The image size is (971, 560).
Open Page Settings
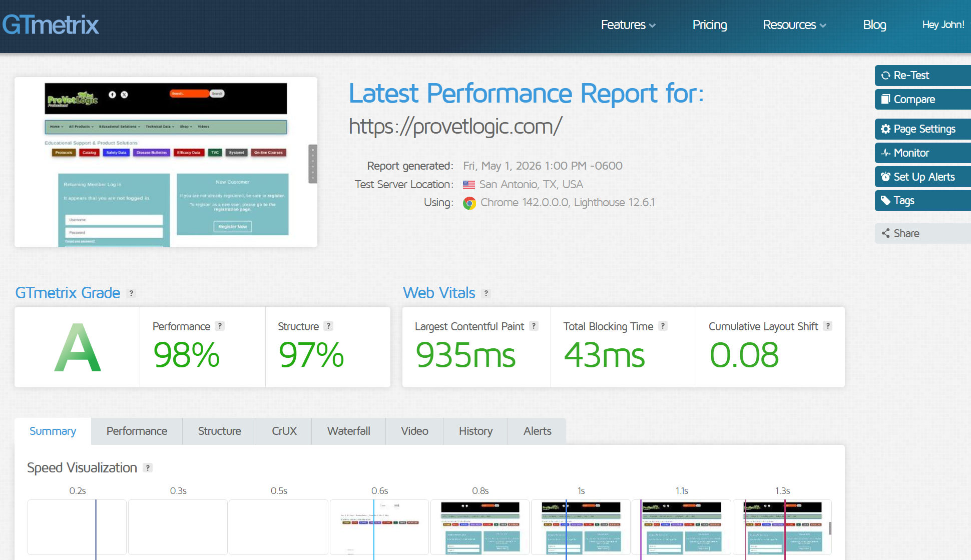(922, 129)
